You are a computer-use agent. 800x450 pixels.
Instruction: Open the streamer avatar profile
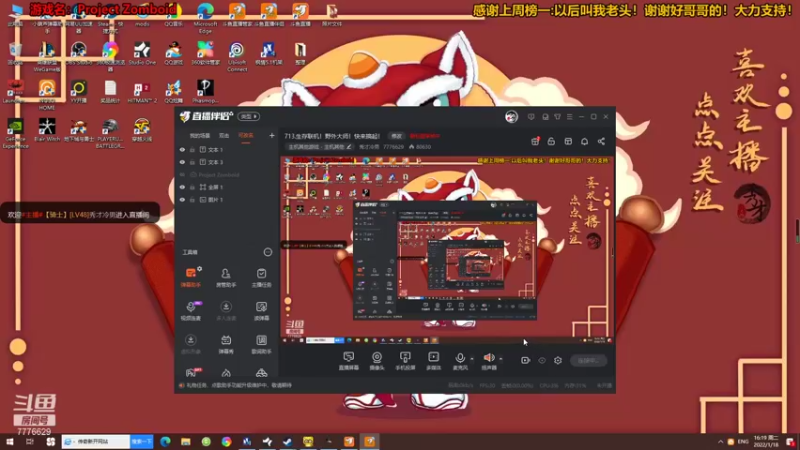click(x=511, y=117)
